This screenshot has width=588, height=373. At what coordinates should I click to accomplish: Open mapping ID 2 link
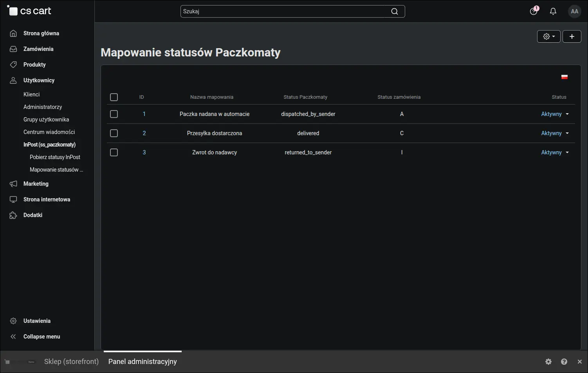(144, 133)
